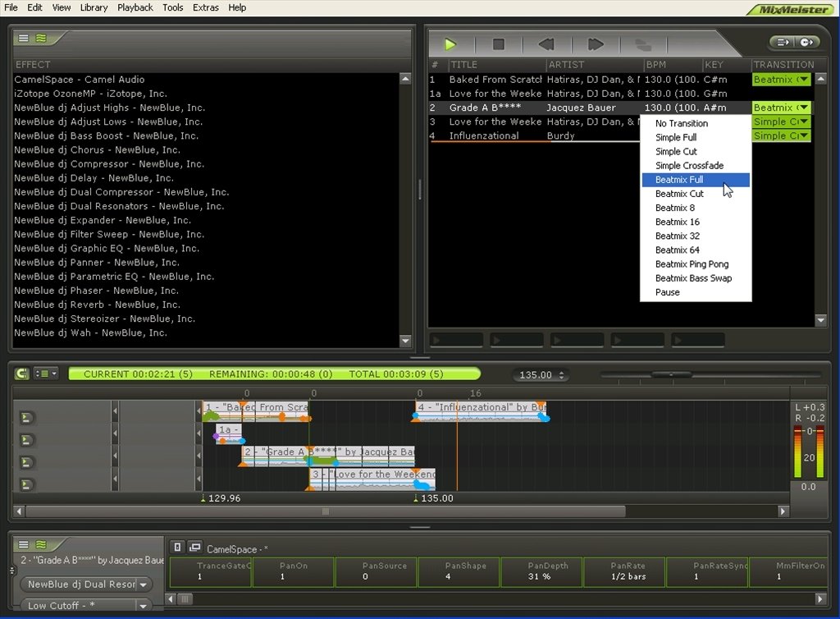Screen dimensions: 840x619
Task: Choose Simple Crossfade in transition menu
Action: point(696,166)
